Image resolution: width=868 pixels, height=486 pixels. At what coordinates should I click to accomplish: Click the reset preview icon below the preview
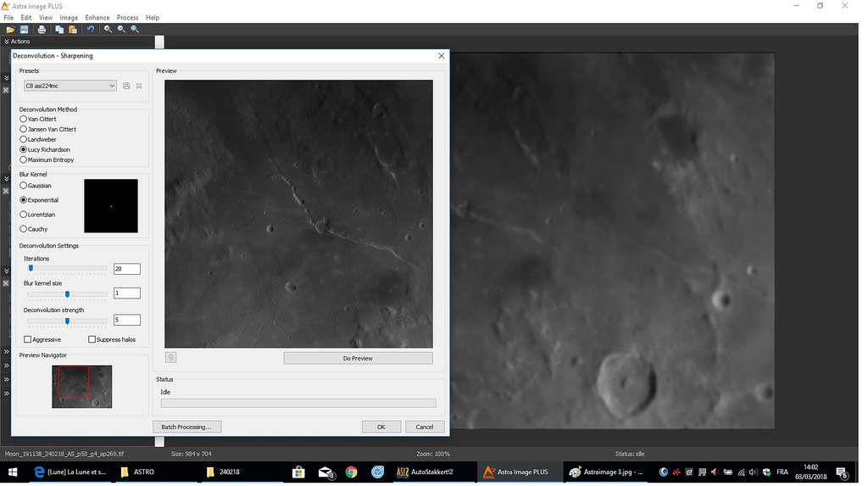(x=171, y=358)
